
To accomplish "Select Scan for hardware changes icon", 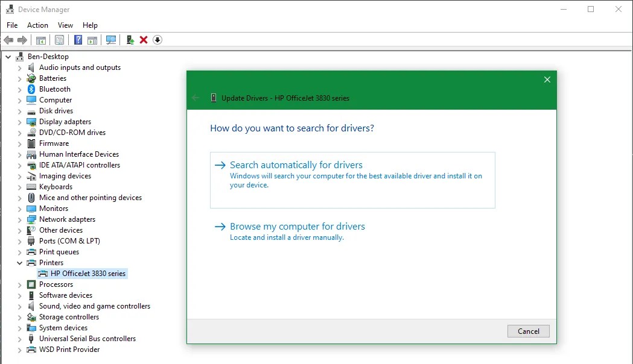I will point(111,40).
